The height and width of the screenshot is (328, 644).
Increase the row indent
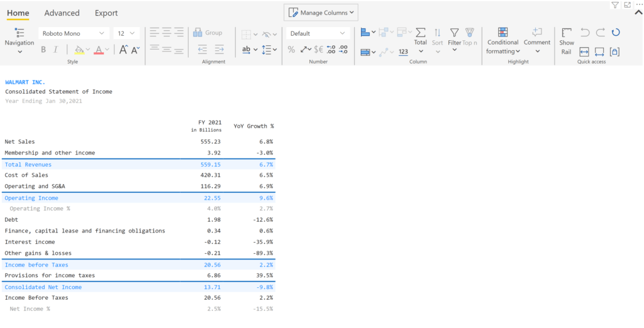219,50
